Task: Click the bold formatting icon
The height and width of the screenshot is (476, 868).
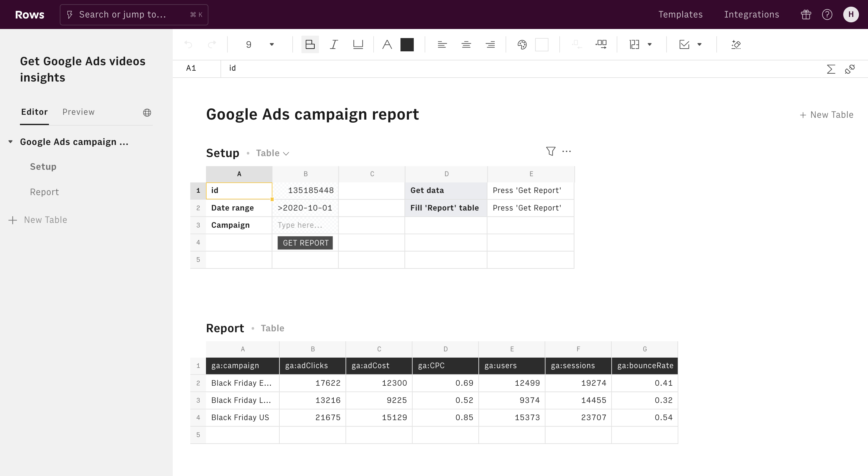Action: pos(310,44)
